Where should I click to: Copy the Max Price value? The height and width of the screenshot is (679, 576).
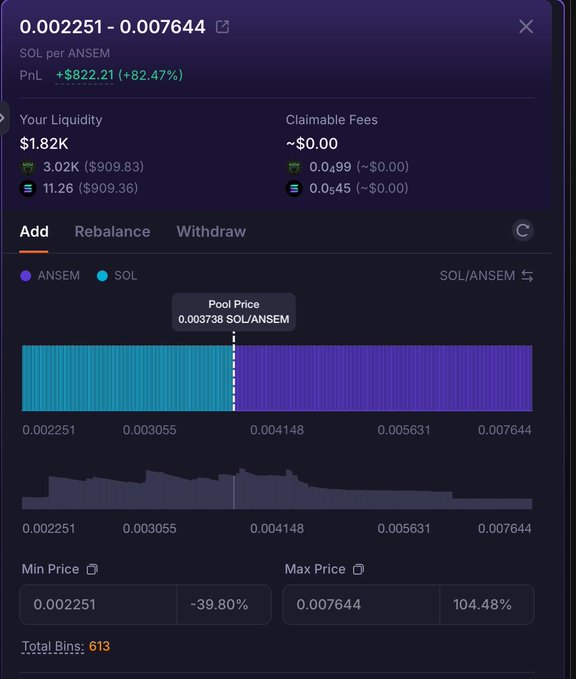click(358, 569)
